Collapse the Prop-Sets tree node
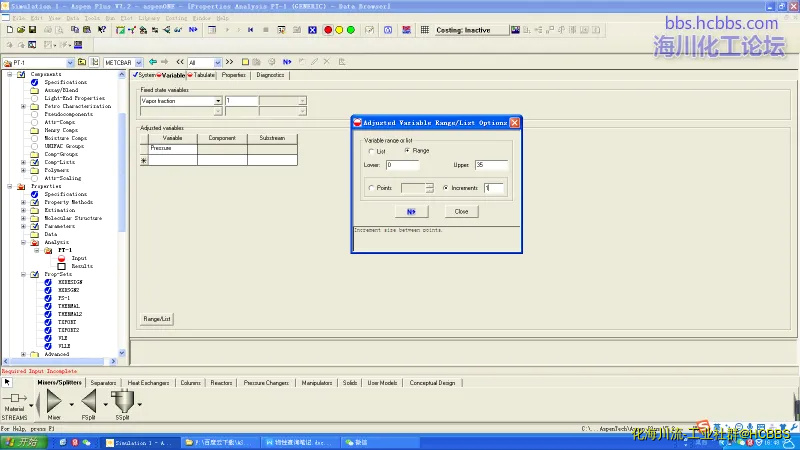800x450 pixels. pyautogui.click(x=23, y=274)
